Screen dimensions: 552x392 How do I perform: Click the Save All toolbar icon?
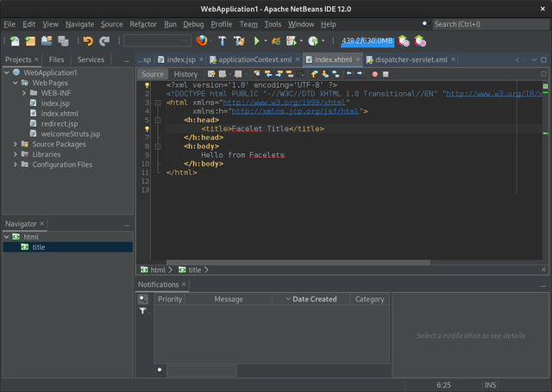click(x=63, y=40)
